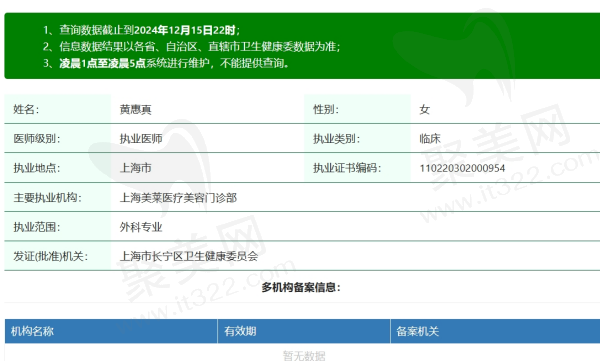Select certificate number 110220302000954
Screen dimensions: 600x361
(x=462, y=168)
